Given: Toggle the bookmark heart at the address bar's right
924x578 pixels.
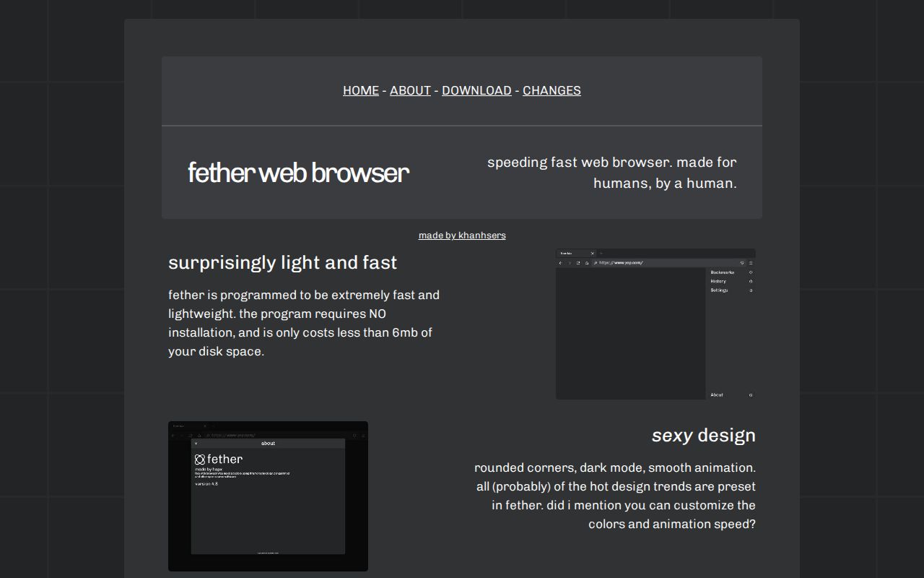Looking at the screenshot, I should (742, 263).
